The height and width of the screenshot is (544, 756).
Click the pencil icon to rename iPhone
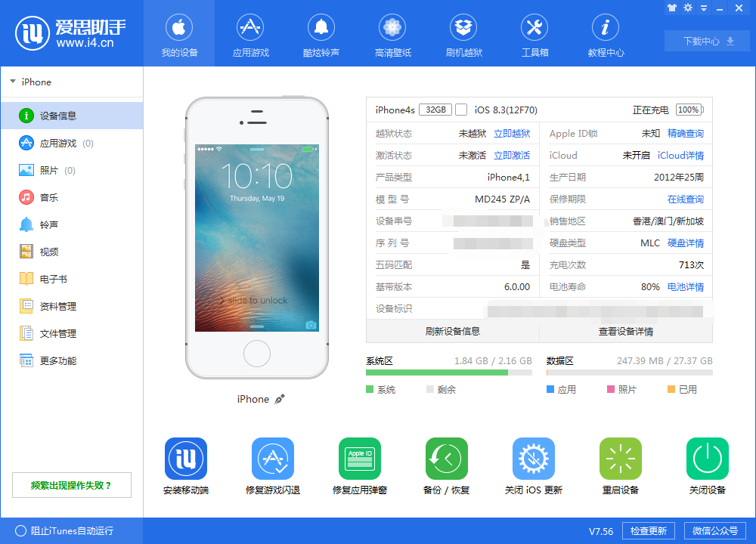point(280,399)
